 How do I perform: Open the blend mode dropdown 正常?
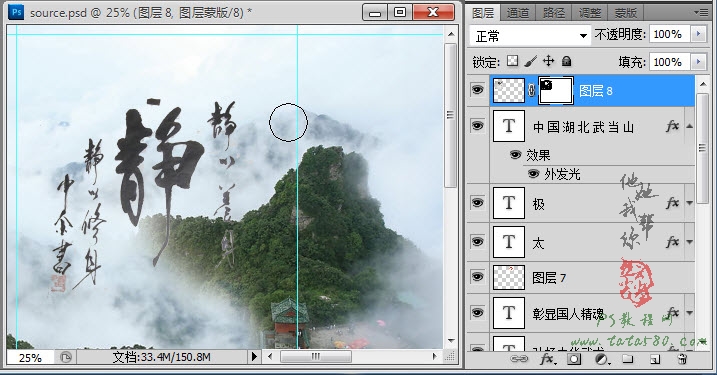tap(530, 35)
